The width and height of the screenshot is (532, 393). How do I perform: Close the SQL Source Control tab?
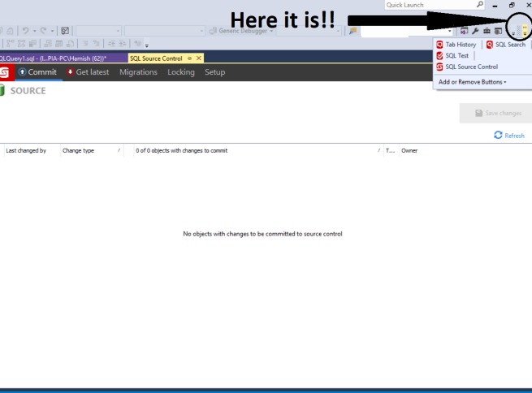[199, 58]
